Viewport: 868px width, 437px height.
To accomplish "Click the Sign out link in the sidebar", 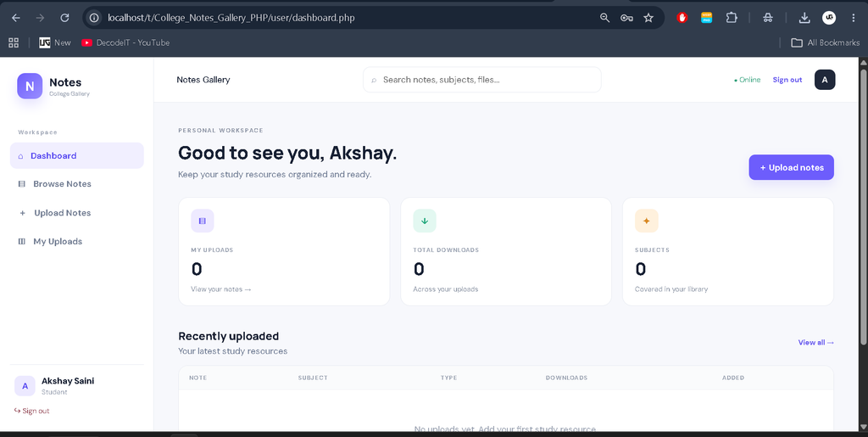I will (31, 411).
